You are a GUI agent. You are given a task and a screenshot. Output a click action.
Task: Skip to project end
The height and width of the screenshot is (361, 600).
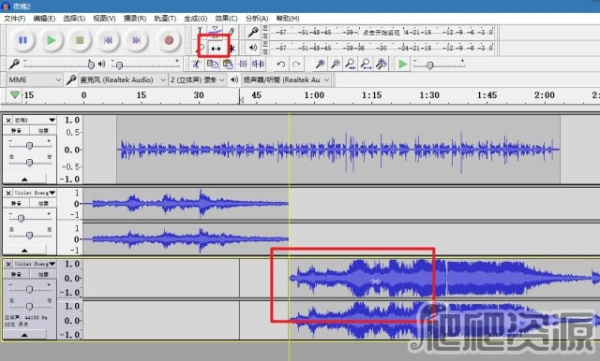coord(136,40)
